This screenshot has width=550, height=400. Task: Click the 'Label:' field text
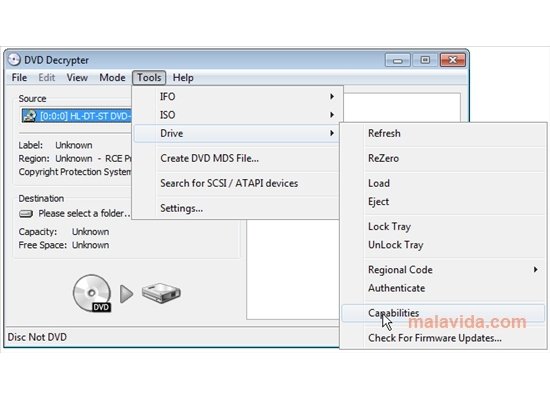[x=31, y=145]
